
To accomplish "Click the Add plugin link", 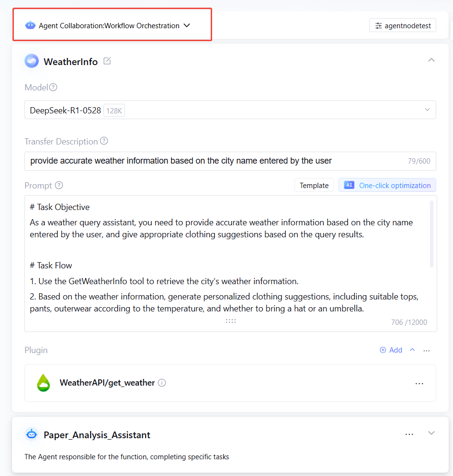I will [391, 350].
